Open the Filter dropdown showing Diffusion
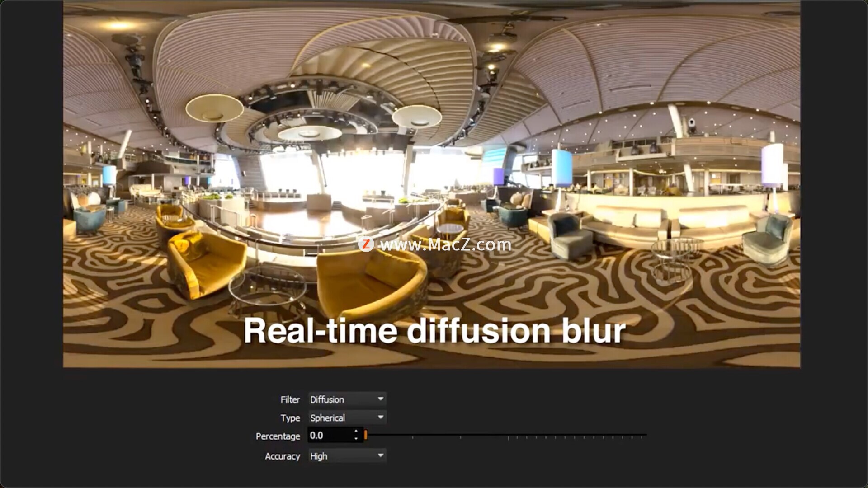Screen dimensions: 868x488 (x=347, y=399)
